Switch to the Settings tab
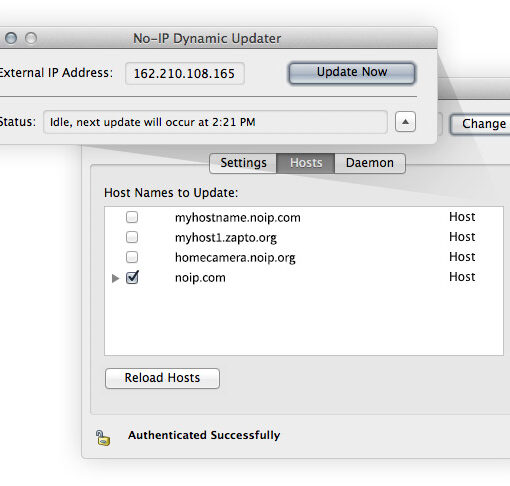 pos(243,163)
